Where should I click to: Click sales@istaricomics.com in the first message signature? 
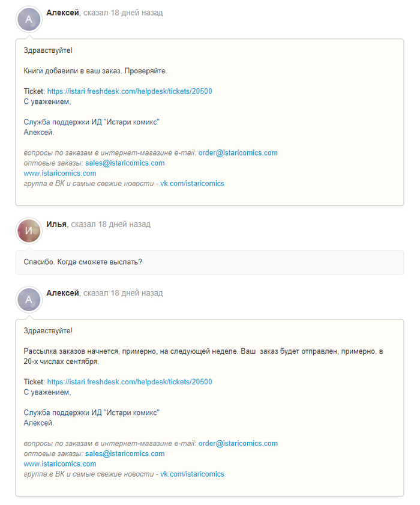pyautogui.click(x=125, y=163)
